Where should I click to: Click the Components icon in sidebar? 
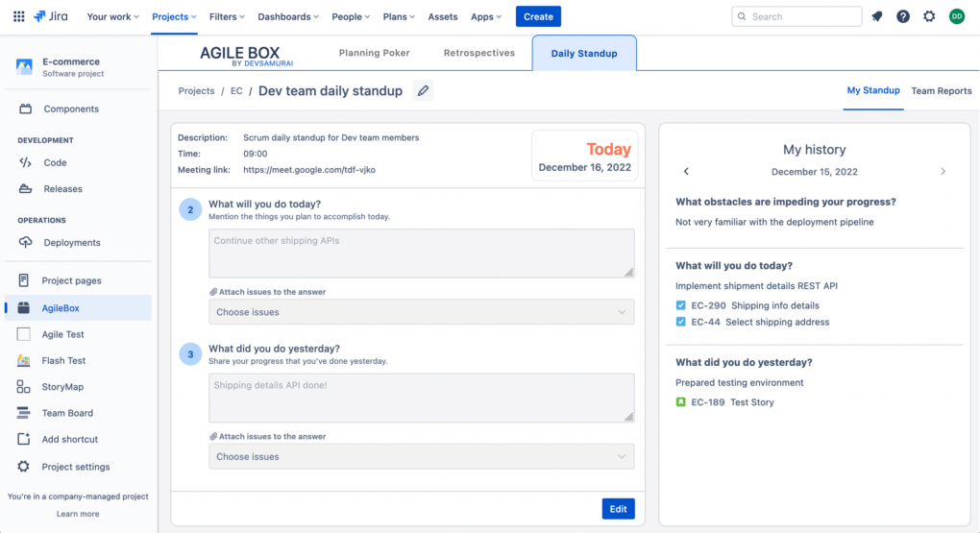click(x=25, y=109)
